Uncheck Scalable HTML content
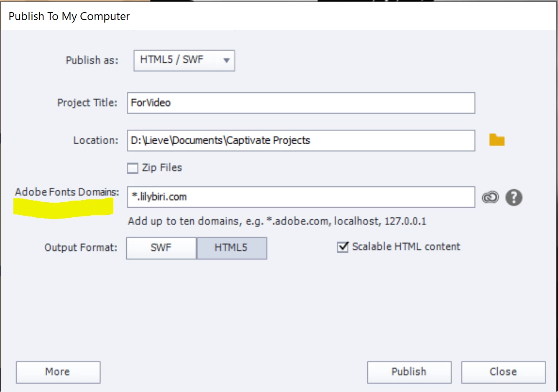 pos(343,247)
